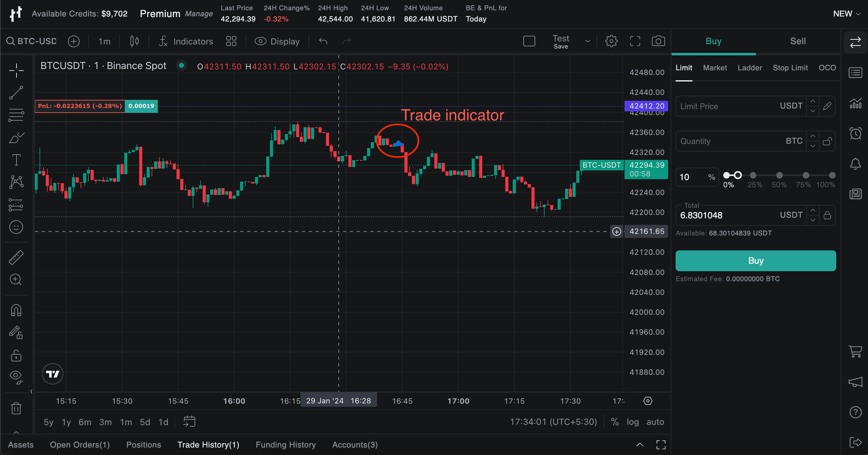The image size is (868, 455).
Task: Expand the Test layout dropdown arrow
Action: pyautogui.click(x=588, y=41)
